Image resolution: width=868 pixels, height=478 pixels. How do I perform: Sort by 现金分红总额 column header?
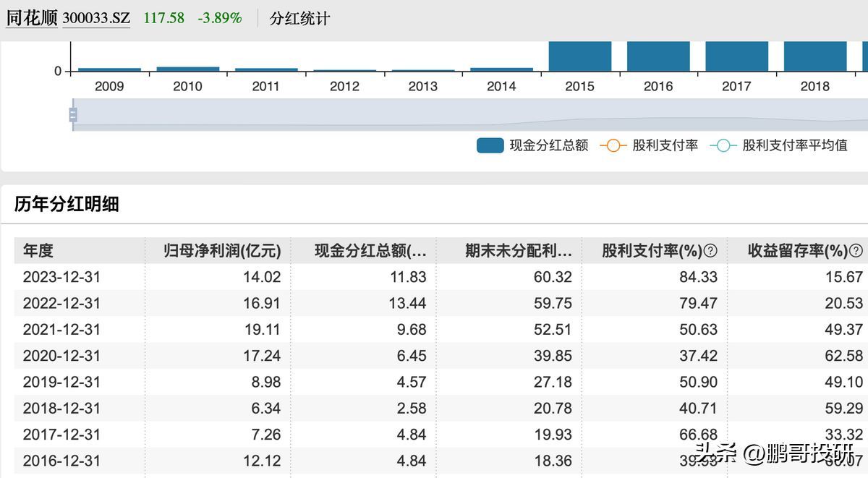370,251
